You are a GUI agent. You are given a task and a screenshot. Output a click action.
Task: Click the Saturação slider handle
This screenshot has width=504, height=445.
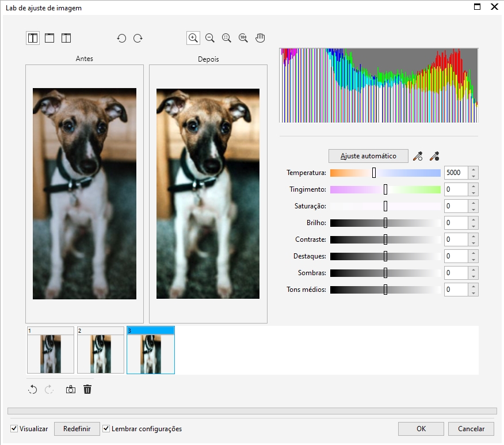pos(385,206)
